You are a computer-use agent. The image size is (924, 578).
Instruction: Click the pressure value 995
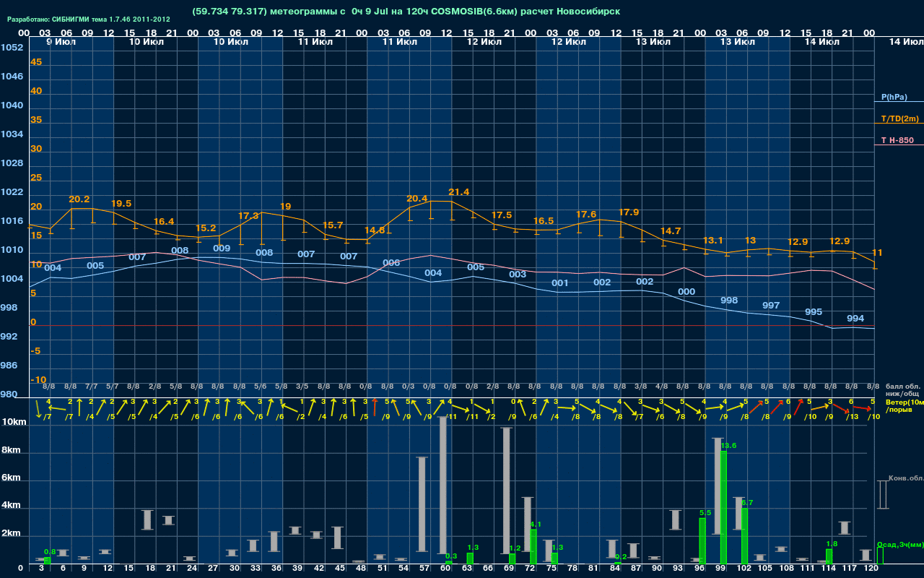coord(814,312)
